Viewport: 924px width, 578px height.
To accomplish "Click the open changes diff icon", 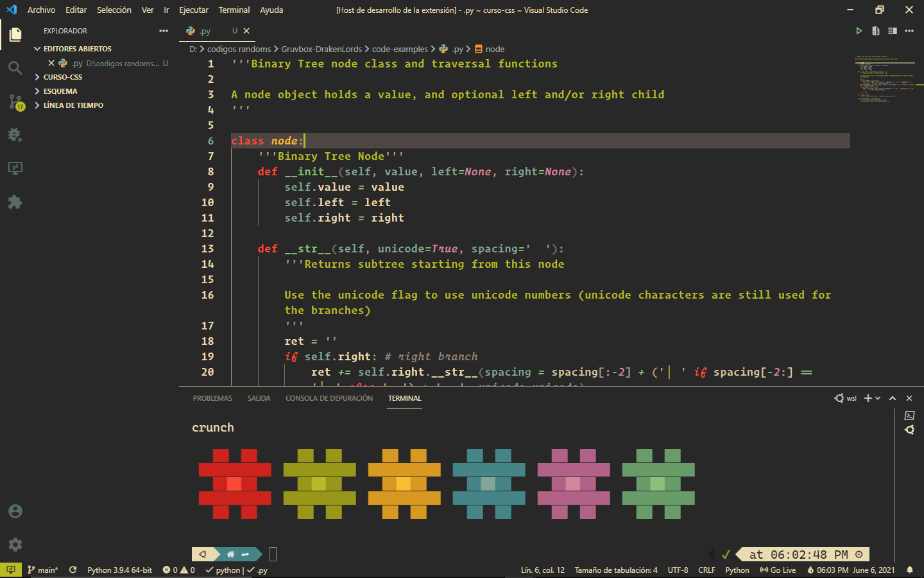I will tap(876, 31).
